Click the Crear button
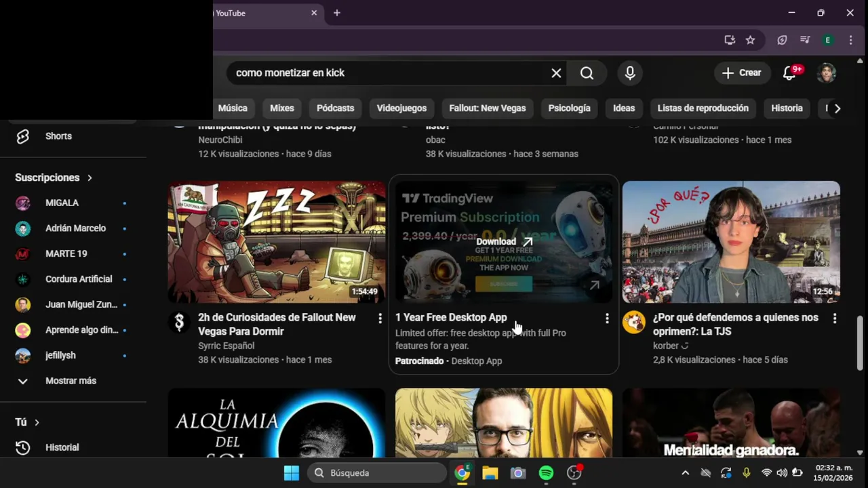 [742, 73]
